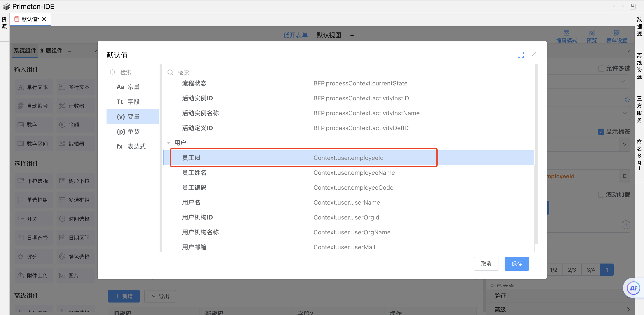Click the 取消 button

click(x=486, y=264)
